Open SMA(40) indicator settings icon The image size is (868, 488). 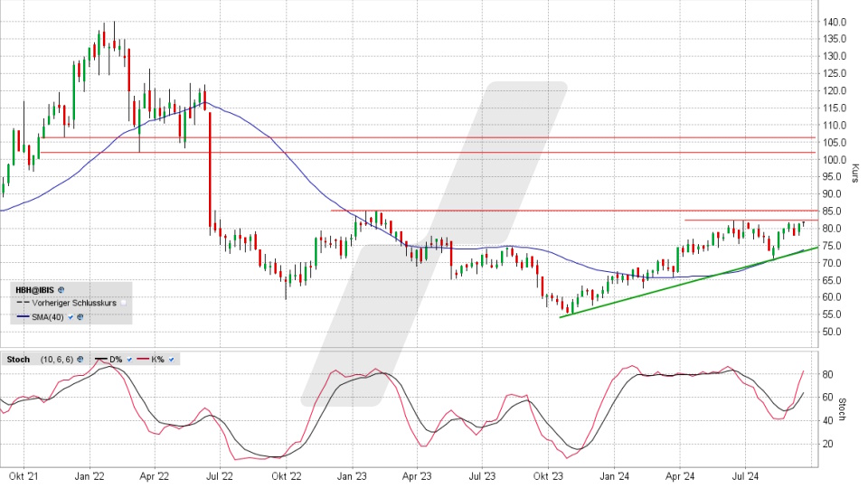click(80, 317)
